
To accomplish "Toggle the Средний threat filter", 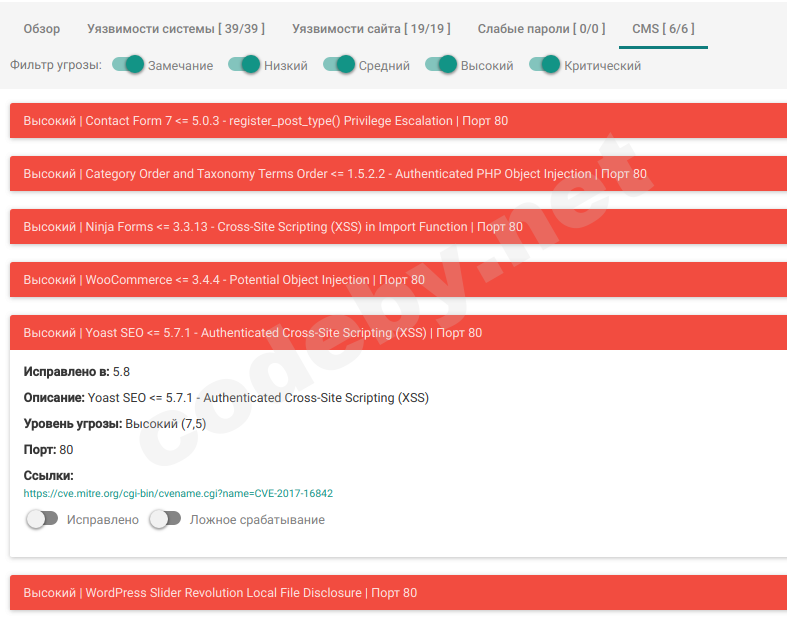I will pos(339,65).
